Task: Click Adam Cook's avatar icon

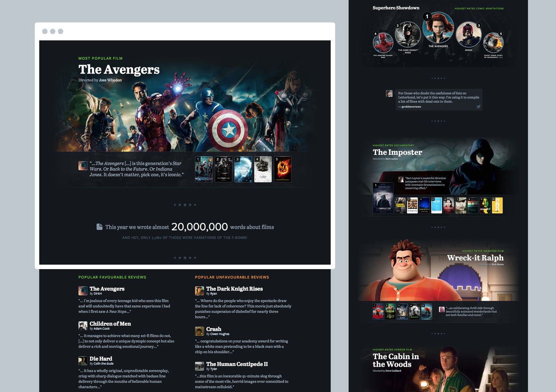Action: (x=83, y=326)
